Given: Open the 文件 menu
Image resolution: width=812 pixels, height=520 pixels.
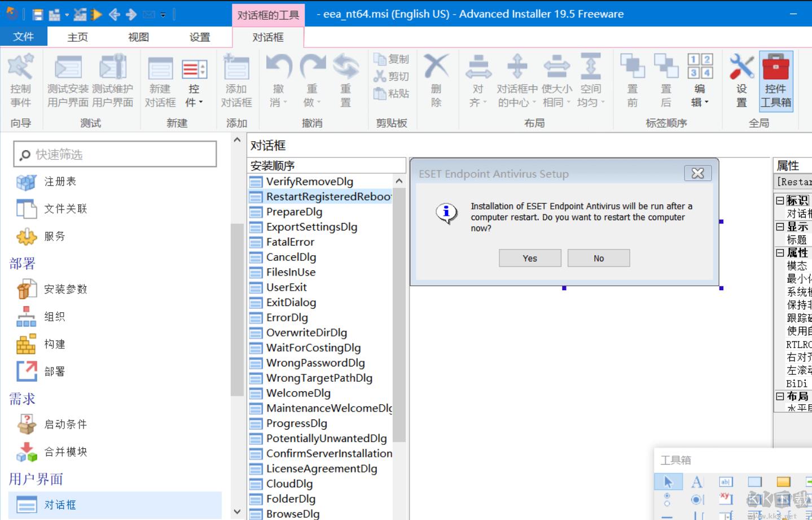Looking at the screenshot, I should pyautogui.click(x=24, y=36).
